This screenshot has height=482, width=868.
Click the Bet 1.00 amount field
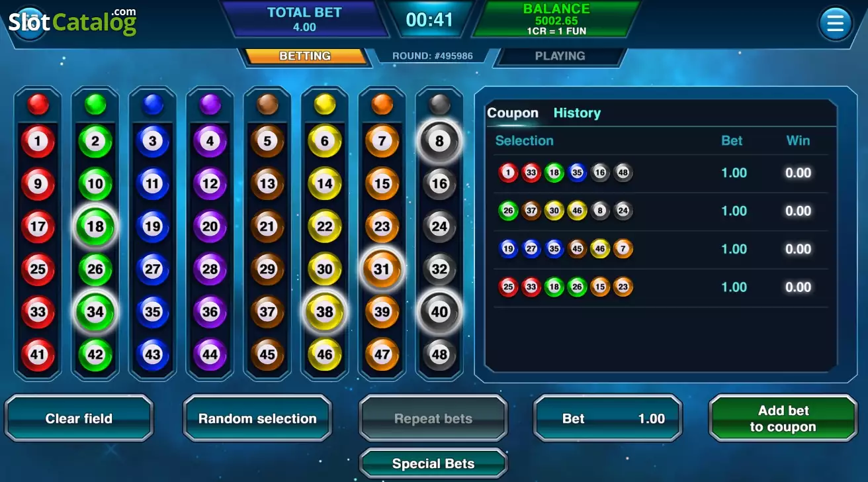pyautogui.click(x=608, y=418)
